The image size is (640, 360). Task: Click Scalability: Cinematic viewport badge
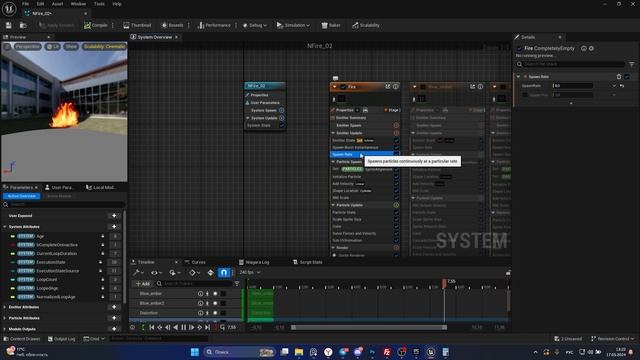click(104, 47)
